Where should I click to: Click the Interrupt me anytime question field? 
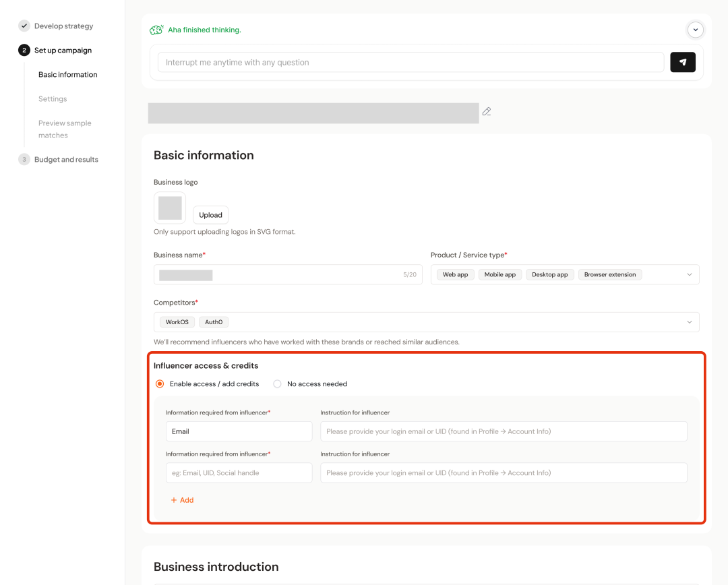pos(411,63)
